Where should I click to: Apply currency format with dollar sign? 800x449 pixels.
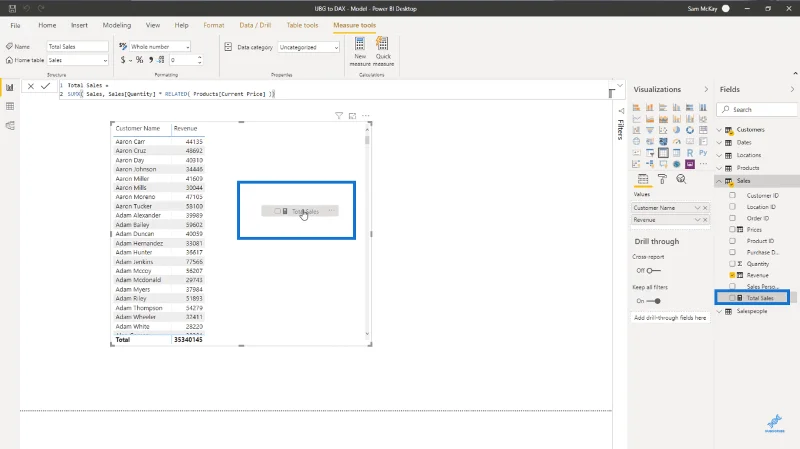point(123,60)
